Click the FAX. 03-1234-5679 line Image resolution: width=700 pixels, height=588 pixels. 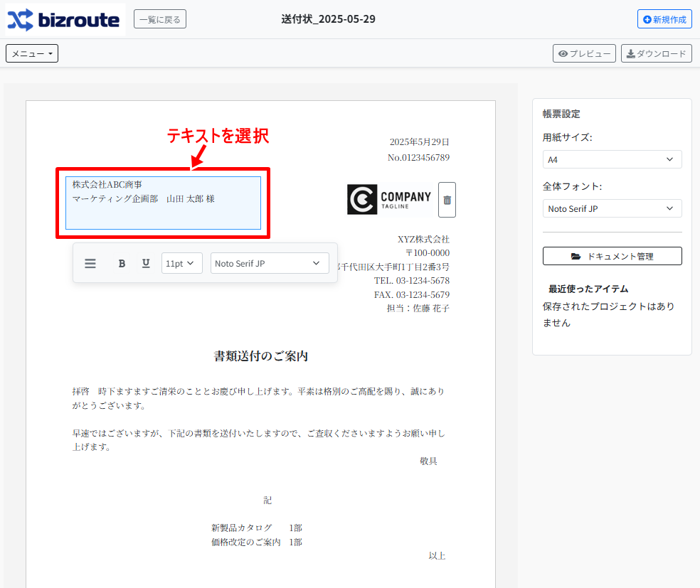click(412, 294)
